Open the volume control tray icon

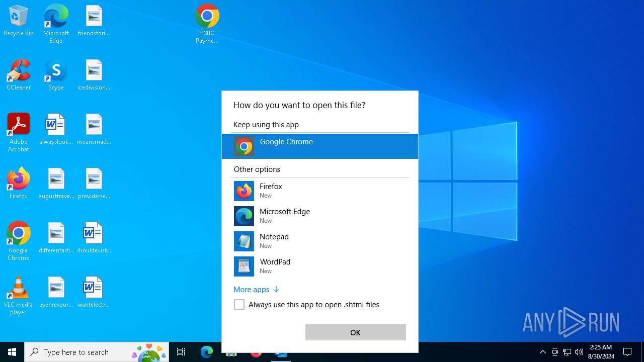(579, 352)
